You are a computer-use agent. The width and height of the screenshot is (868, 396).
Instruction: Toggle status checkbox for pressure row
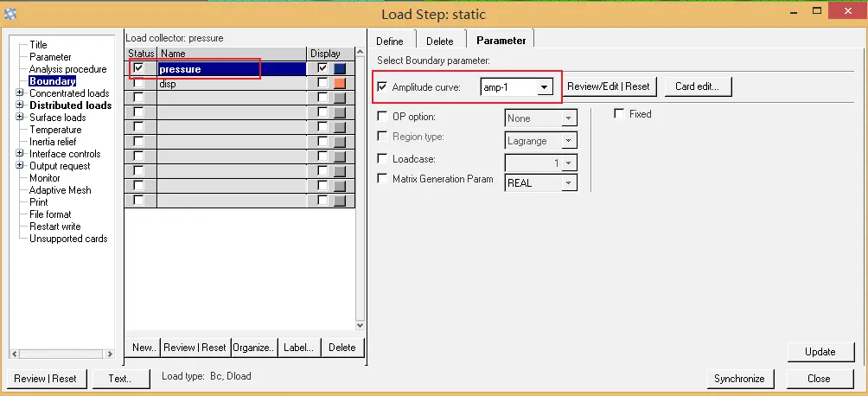coord(138,68)
